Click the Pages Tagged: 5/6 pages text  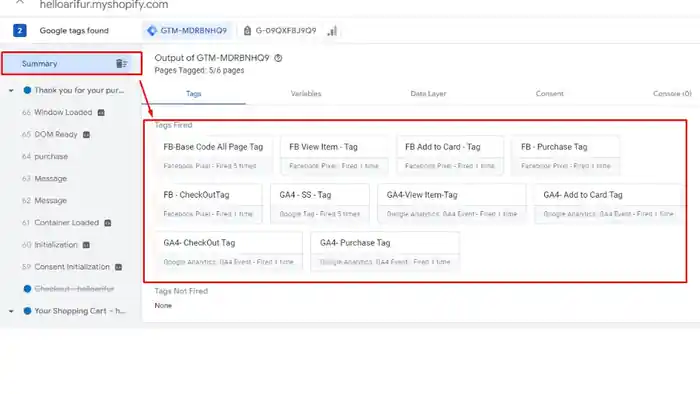[x=199, y=71]
